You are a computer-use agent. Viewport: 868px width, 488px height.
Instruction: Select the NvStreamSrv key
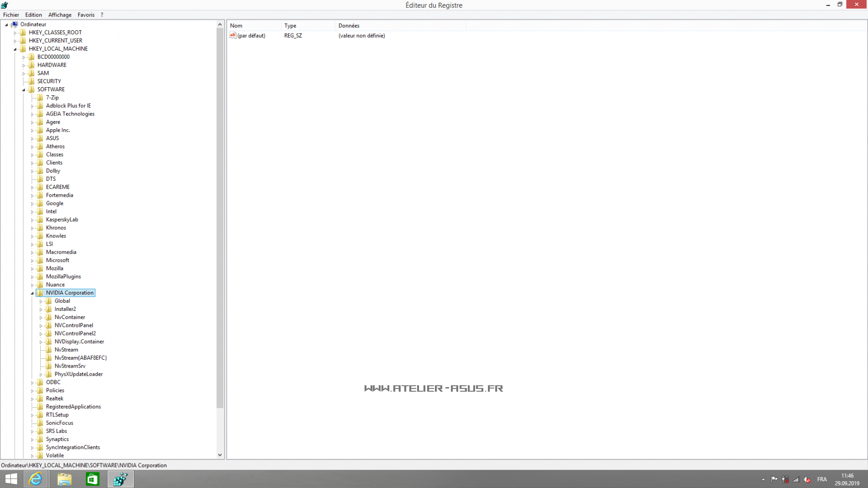pyautogui.click(x=70, y=366)
